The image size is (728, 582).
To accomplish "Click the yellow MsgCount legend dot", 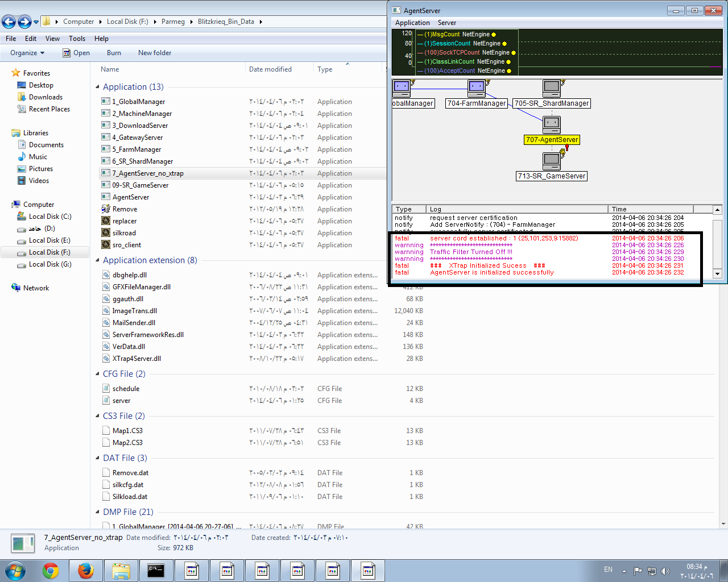I will tap(494, 35).
